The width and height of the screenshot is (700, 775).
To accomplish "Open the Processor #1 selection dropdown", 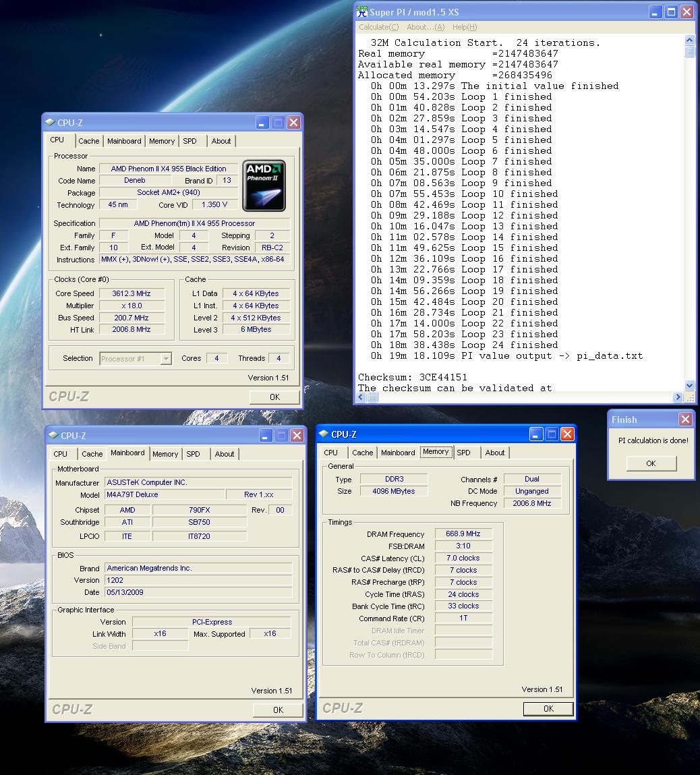I will click(166, 358).
